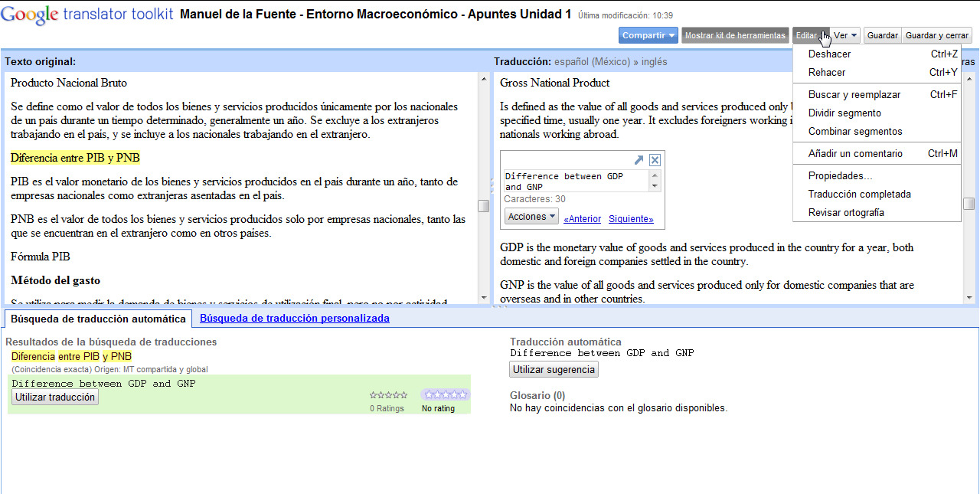Screen dimensions: 980x494
Task: Click the 'No rating' label
Action: click(438, 409)
